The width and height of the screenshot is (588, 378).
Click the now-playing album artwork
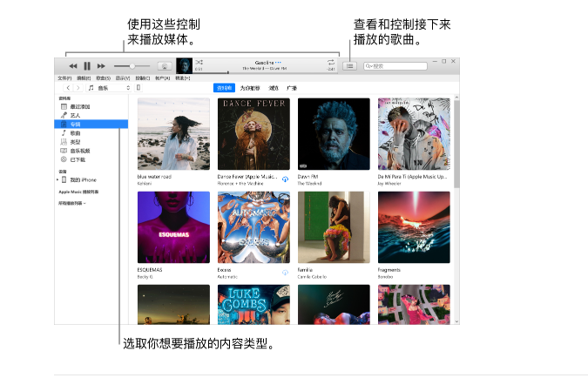pos(184,65)
